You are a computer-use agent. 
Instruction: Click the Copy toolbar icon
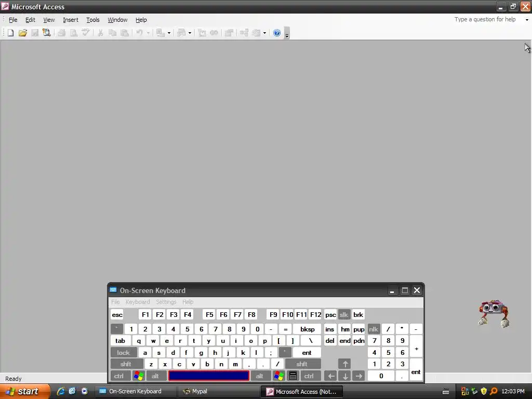(x=112, y=33)
